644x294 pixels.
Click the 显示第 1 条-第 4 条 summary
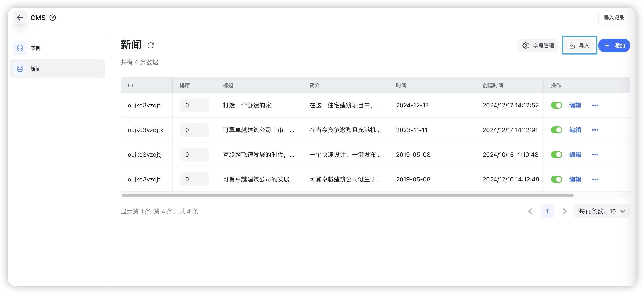click(159, 212)
